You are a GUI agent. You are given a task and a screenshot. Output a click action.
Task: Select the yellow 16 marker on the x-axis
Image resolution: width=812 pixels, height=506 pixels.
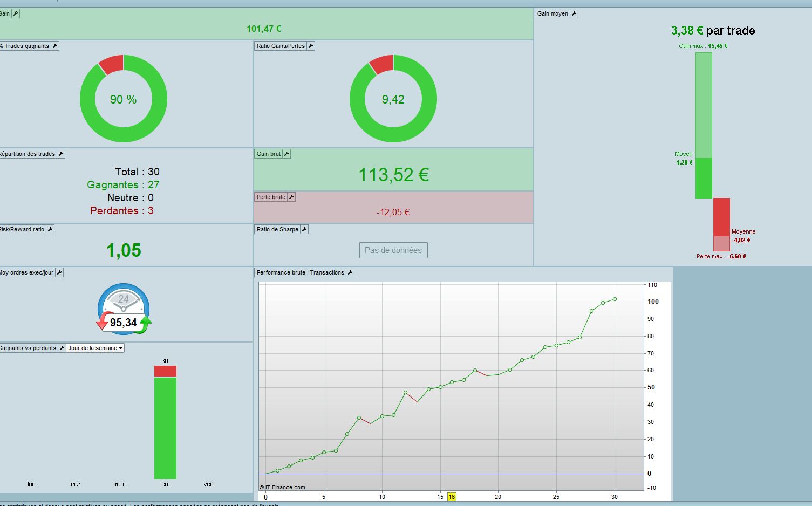pos(452,497)
